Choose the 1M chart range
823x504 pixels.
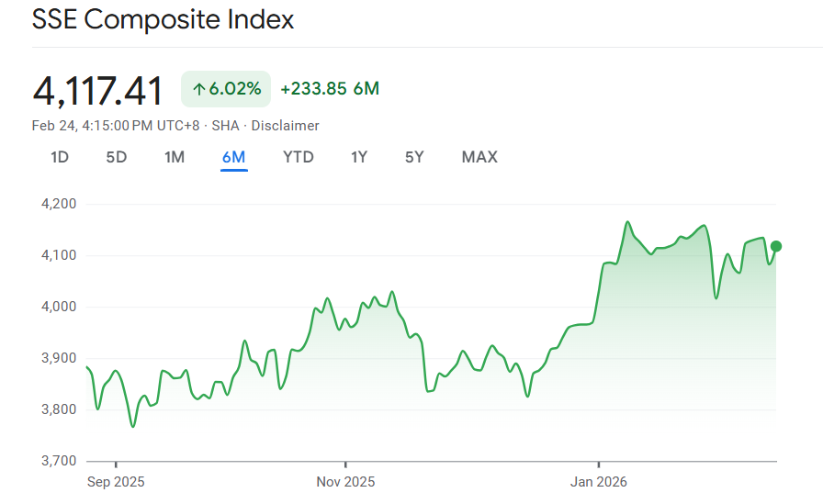(x=175, y=157)
